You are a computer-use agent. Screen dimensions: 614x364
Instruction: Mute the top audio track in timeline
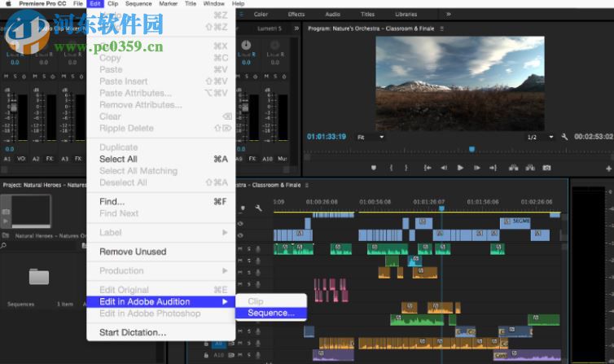(x=240, y=249)
